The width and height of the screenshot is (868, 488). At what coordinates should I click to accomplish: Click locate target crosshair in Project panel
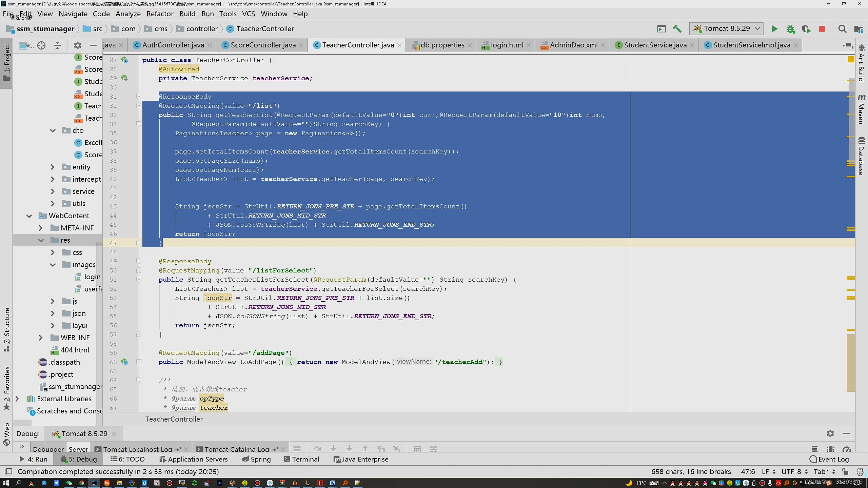click(41, 45)
